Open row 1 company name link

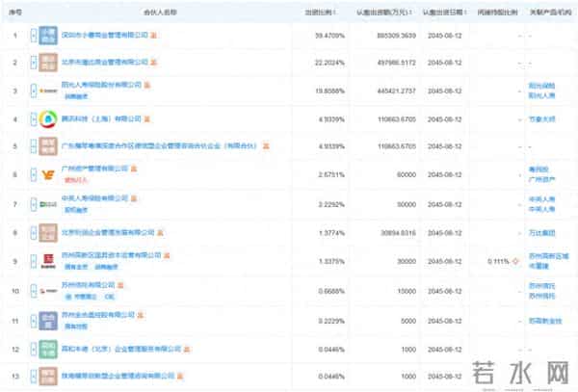(105, 35)
